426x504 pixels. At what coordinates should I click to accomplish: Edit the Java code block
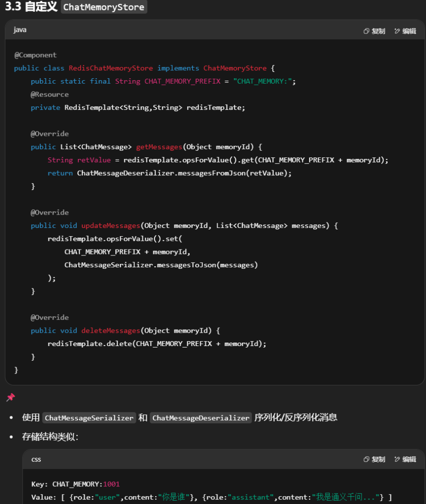[x=405, y=31]
